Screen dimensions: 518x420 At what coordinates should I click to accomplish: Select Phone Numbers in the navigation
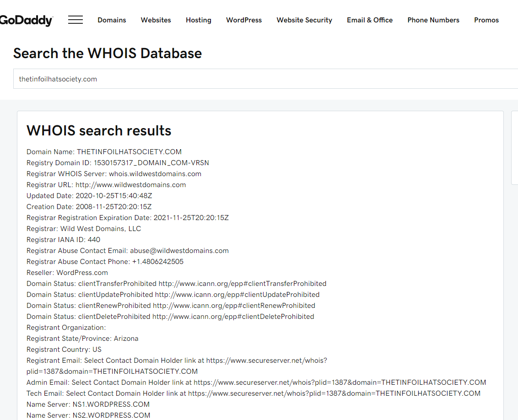point(433,20)
